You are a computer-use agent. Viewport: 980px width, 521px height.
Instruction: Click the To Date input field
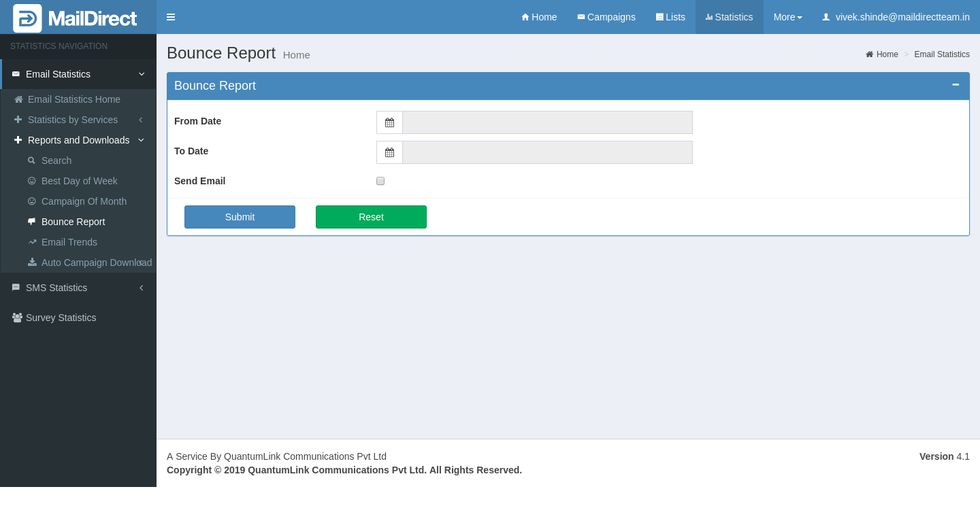click(x=547, y=152)
